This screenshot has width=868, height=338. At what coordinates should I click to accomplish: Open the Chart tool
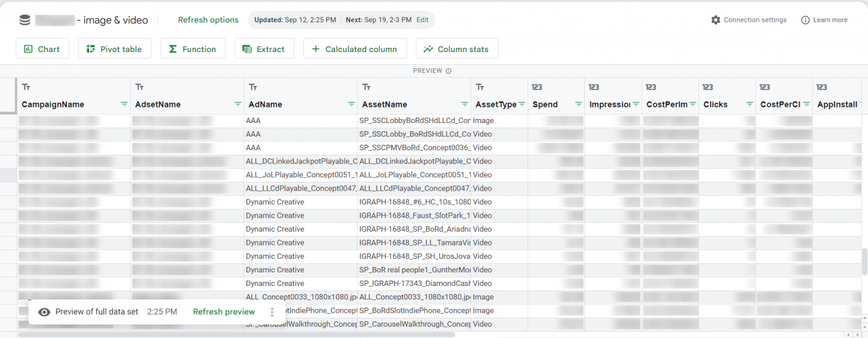[42, 49]
